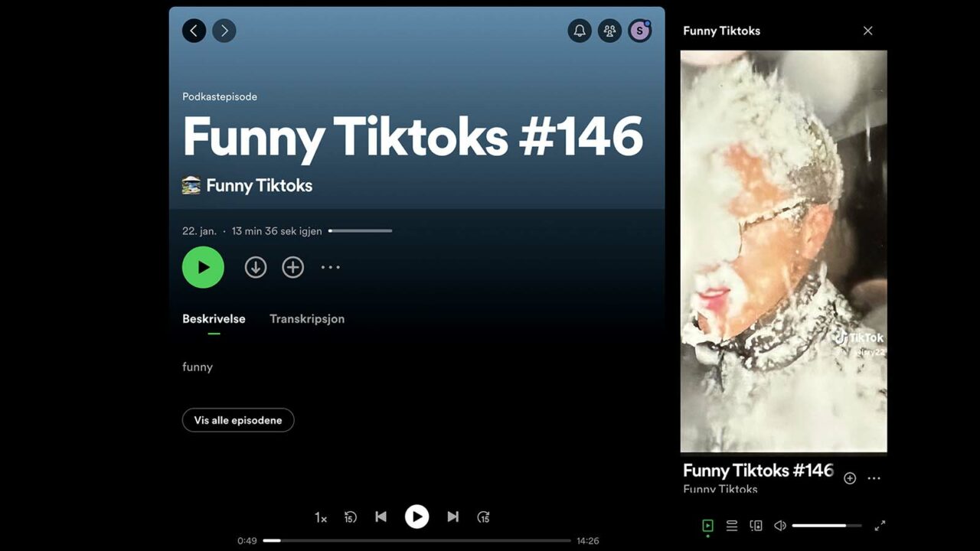
Task: Click the '22. jan.' date text
Action: pos(199,231)
